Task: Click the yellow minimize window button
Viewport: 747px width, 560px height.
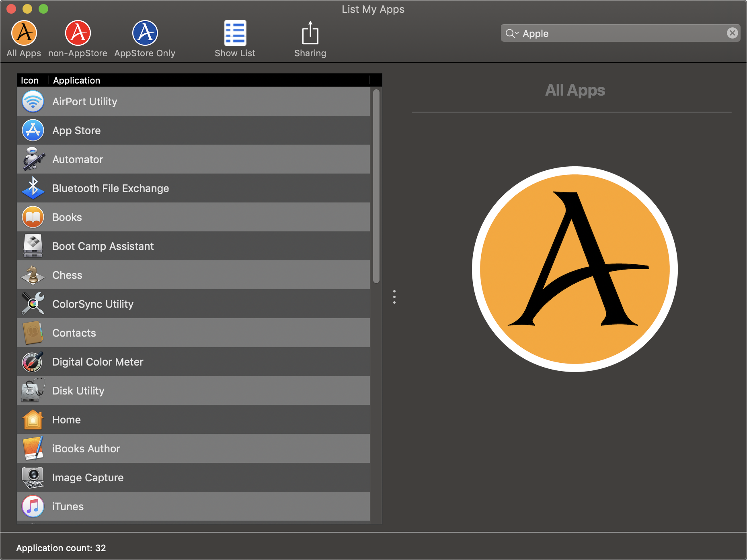Action: (27, 8)
